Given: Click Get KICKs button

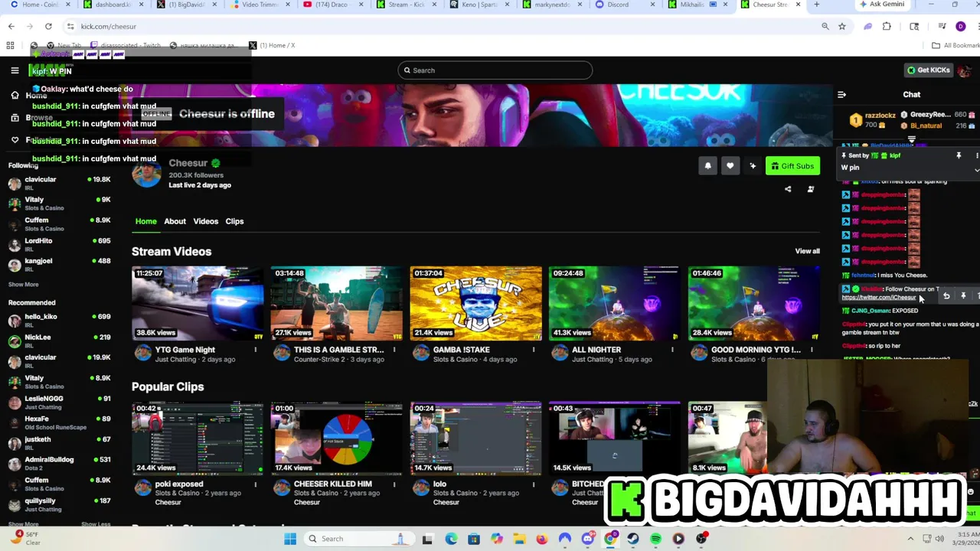Looking at the screenshot, I should point(928,70).
